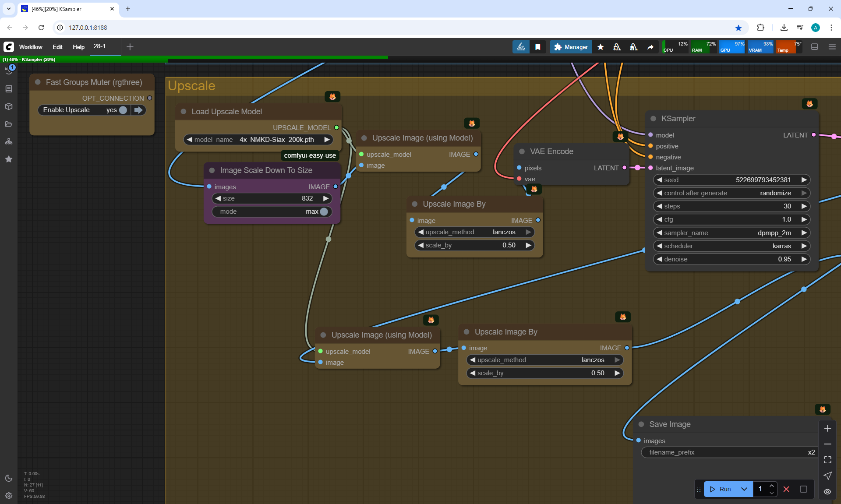Open the Edit menu

pyautogui.click(x=57, y=47)
